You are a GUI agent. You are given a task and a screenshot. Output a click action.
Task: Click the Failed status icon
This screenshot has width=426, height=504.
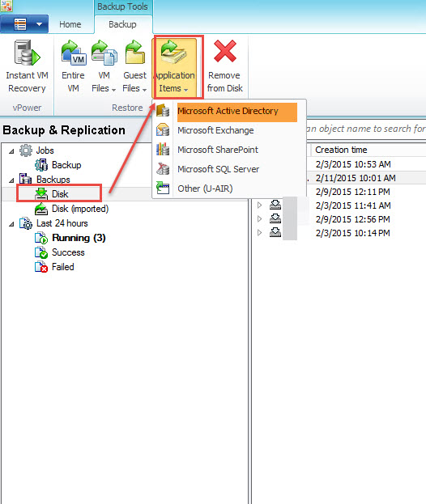pos(41,267)
